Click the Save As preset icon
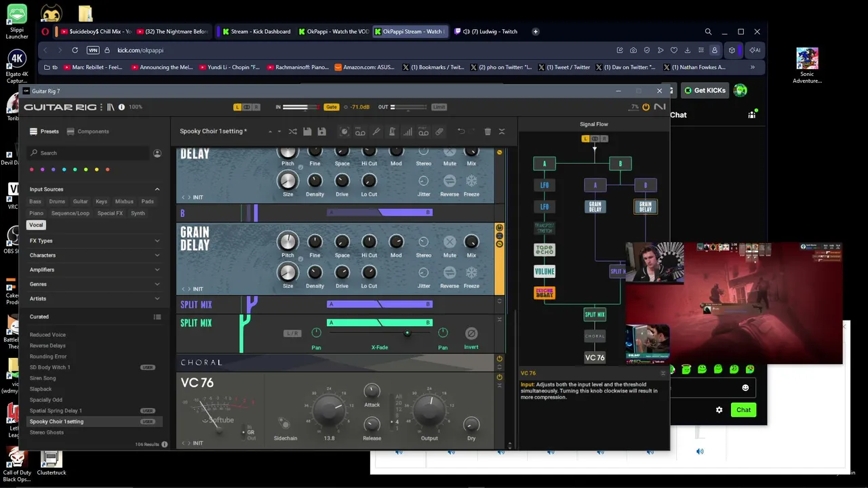The width and height of the screenshot is (868, 488). point(322,131)
